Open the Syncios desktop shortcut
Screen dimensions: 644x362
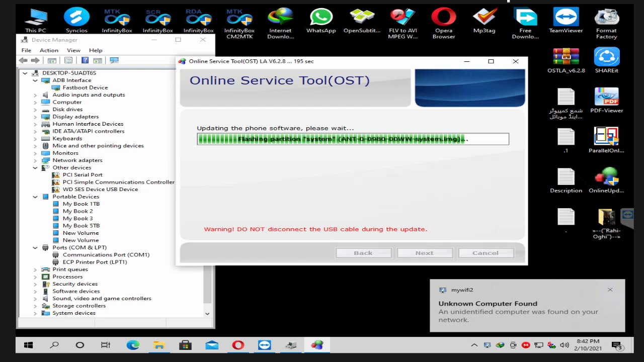76,21
